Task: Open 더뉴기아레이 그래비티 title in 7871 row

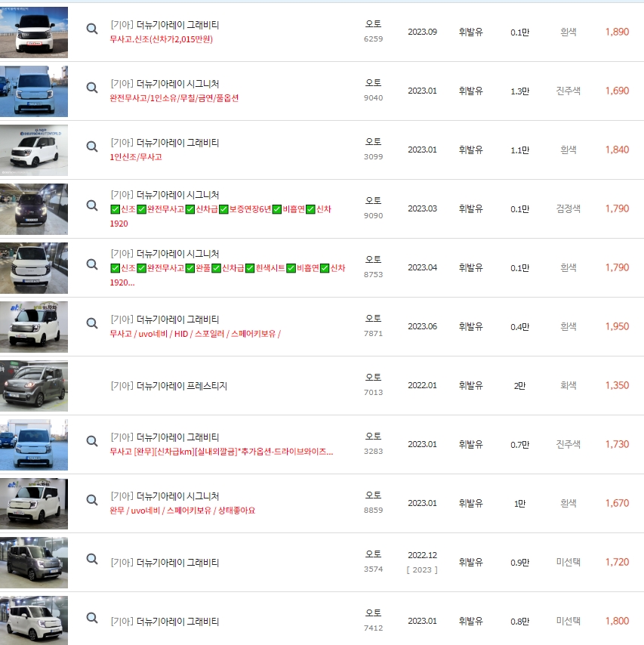Action: pyautogui.click(x=177, y=319)
